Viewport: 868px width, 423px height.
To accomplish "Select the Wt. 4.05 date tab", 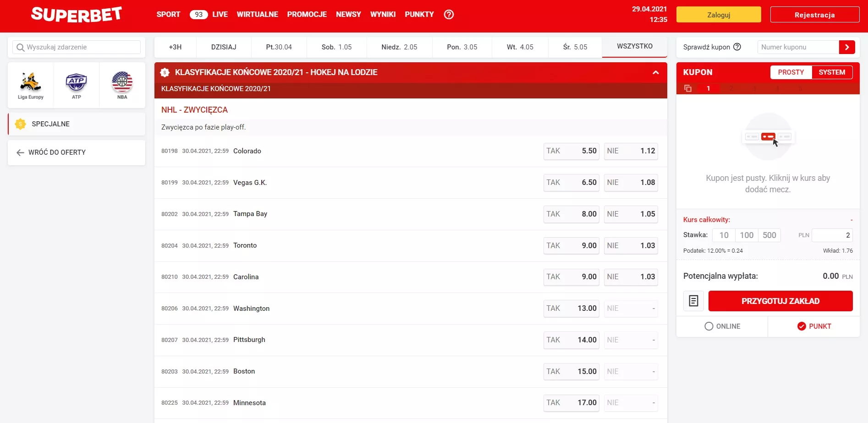I will coord(520,47).
